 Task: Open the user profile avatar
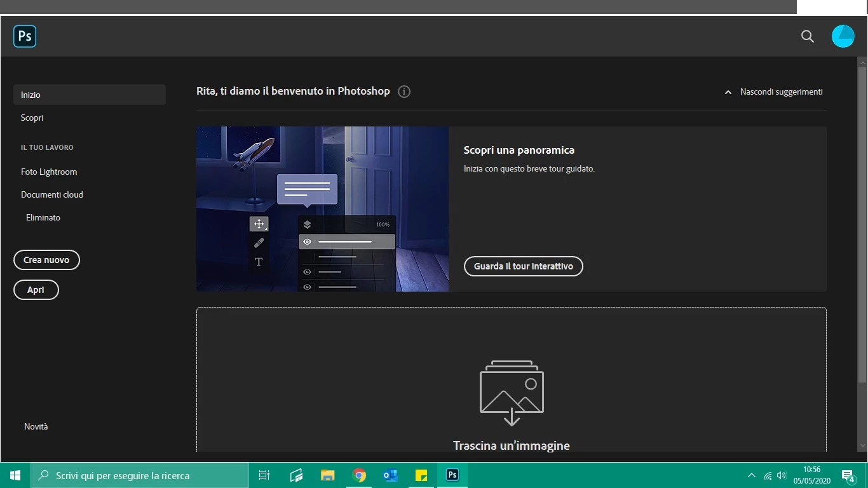[843, 36]
